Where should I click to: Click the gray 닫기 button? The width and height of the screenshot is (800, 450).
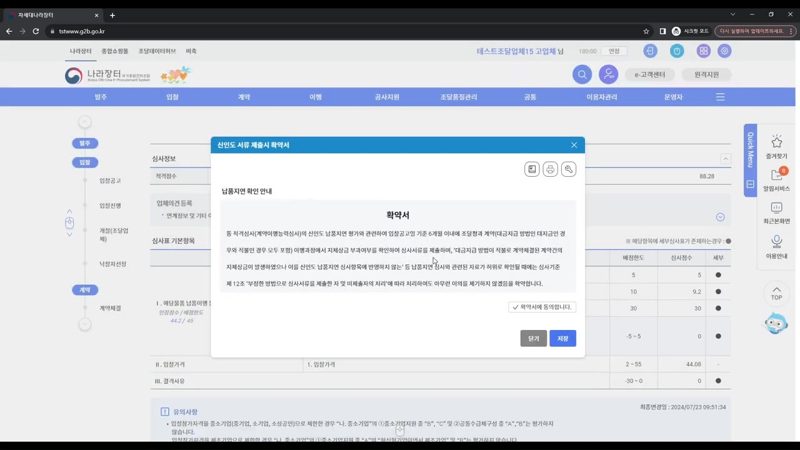click(533, 338)
